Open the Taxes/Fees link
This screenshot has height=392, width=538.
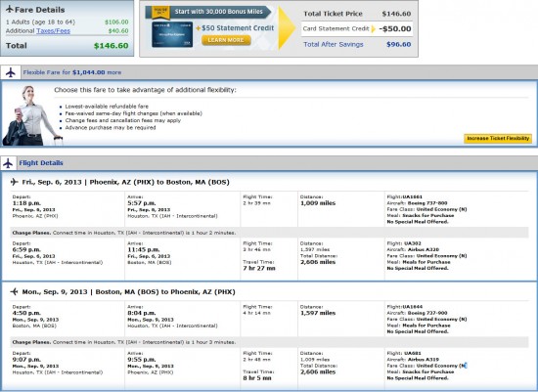tap(53, 31)
